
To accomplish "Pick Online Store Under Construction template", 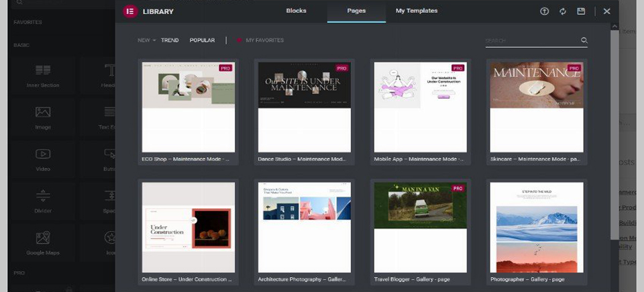I will pyautogui.click(x=189, y=227).
